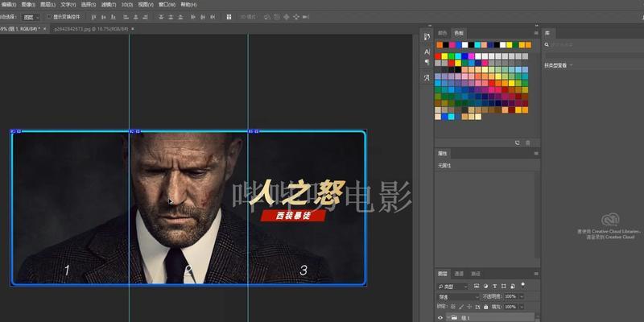Switch the layer filtering on/off toggle
Viewport: 644px width, 322px height.
(522, 284)
